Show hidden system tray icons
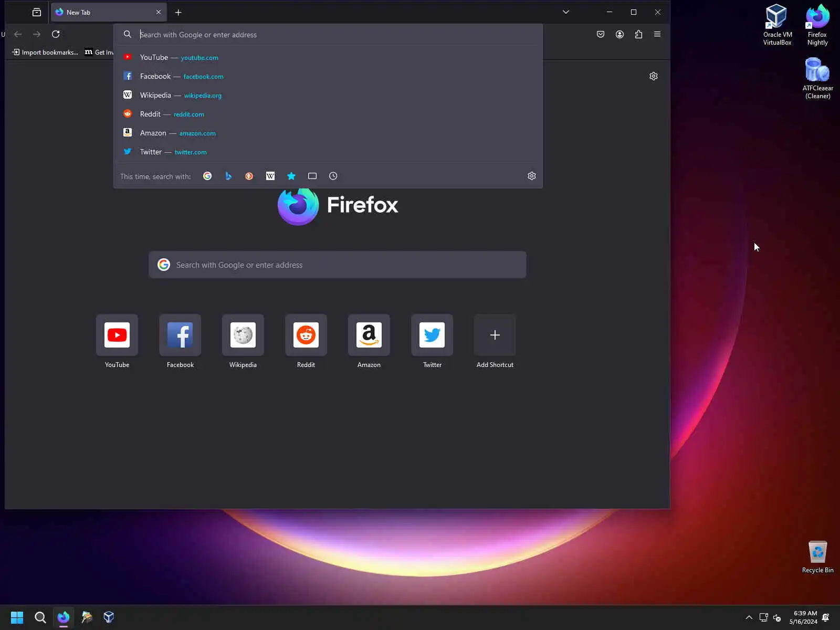The width and height of the screenshot is (840, 630). tap(749, 617)
